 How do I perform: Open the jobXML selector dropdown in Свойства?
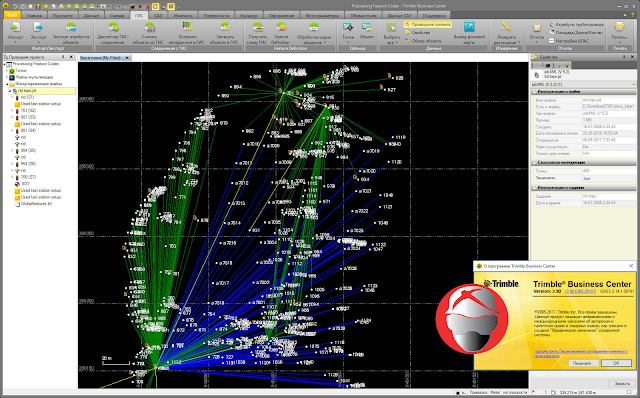[x=633, y=84]
